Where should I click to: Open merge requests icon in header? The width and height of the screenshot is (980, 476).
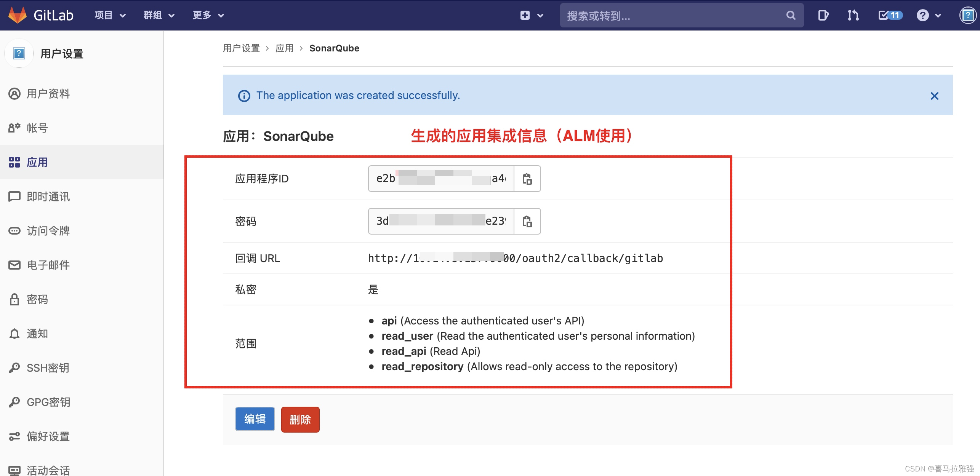point(853,15)
